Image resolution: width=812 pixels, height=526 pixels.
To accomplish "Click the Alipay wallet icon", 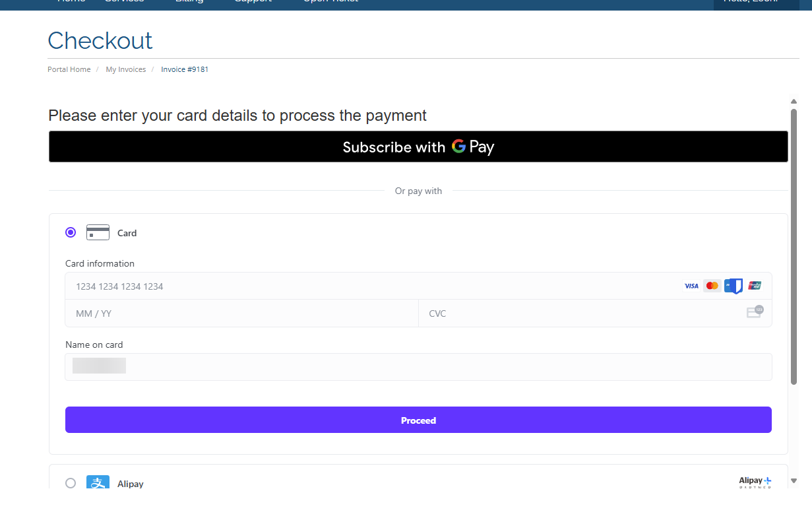I will [x=98, y=482].
